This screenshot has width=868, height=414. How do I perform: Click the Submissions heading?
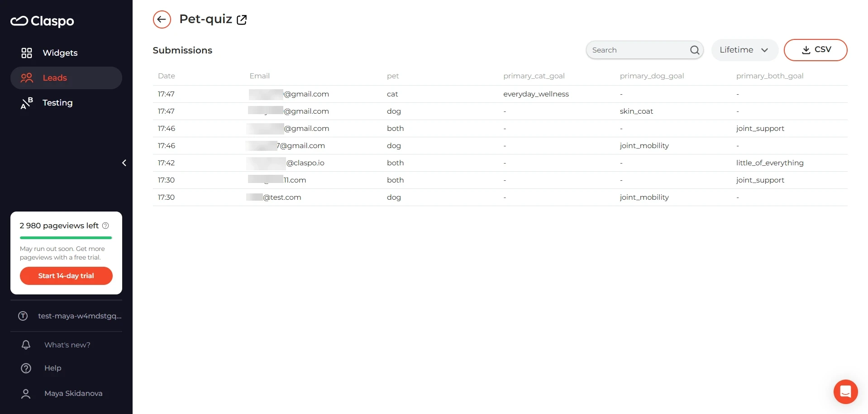[x=182, y=50]
